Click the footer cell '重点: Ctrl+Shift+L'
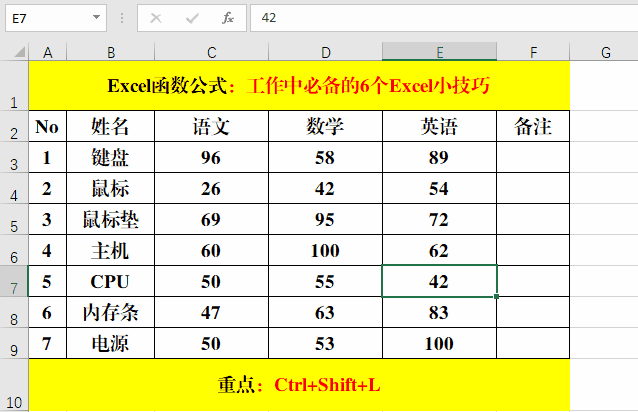 (299, 385)
